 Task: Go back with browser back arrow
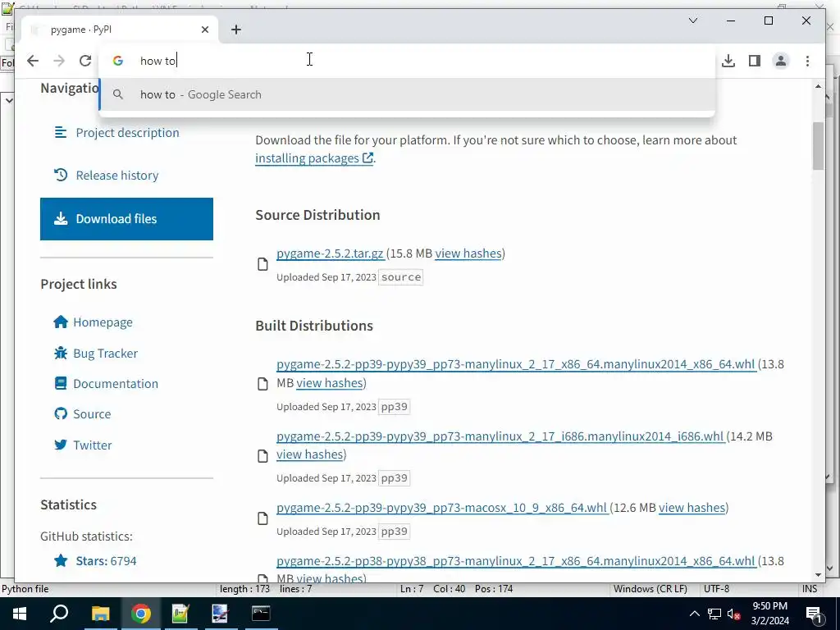(33, 61)
